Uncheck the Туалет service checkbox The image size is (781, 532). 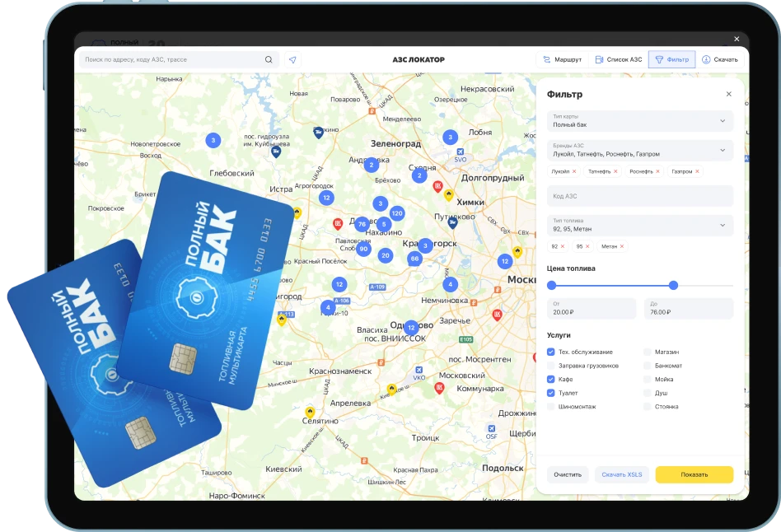tap(550, 393)
